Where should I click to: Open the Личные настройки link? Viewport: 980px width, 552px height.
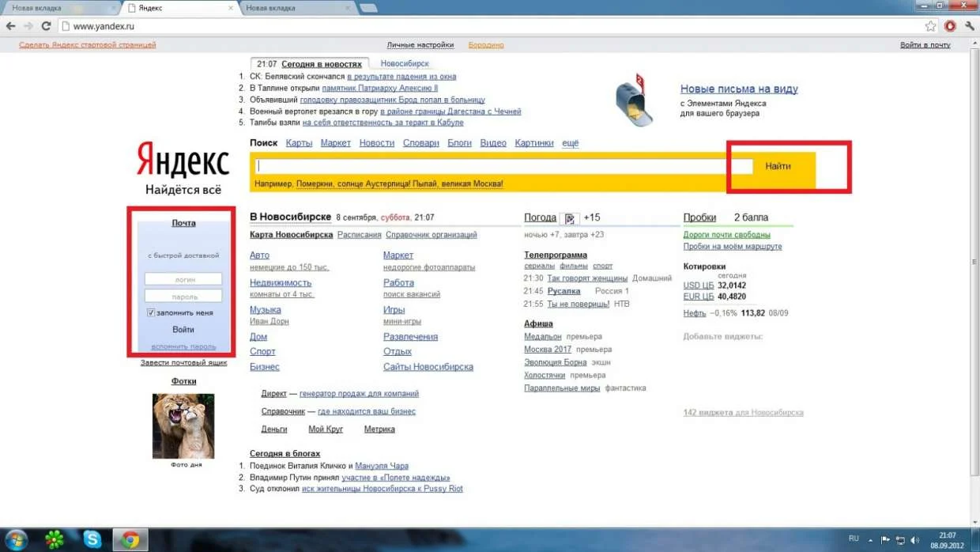pyautogui.click(x=420, y=45)
